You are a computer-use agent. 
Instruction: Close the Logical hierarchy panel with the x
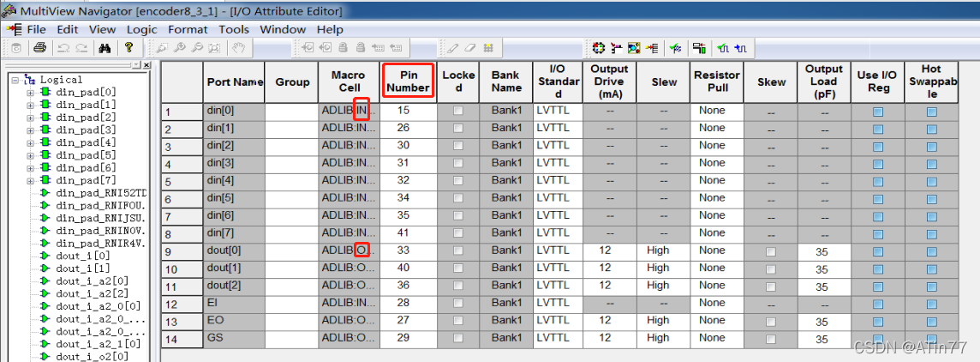146,65
